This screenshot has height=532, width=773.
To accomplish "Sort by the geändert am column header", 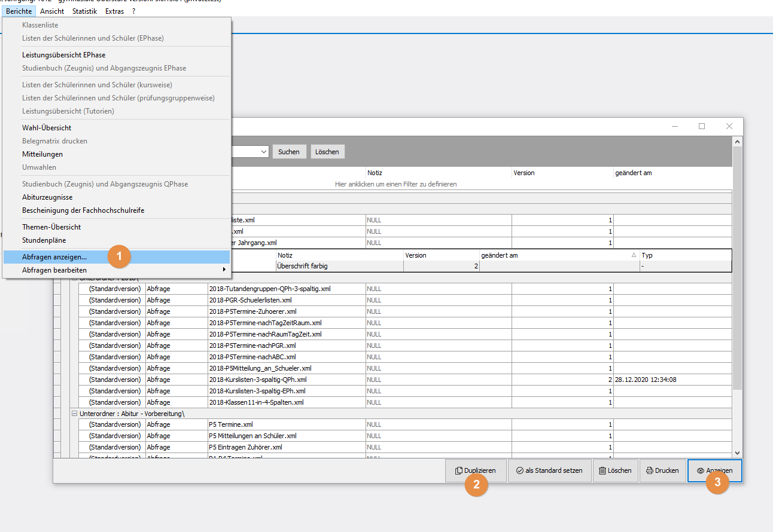I will pyautogui.click(x=672, y=173).
